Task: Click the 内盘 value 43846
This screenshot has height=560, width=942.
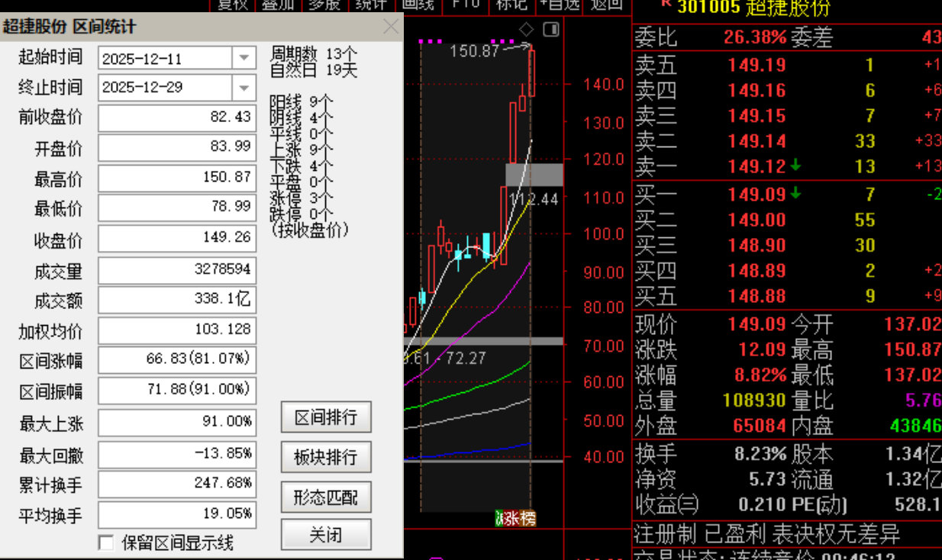Action: (x=916, y=426)
